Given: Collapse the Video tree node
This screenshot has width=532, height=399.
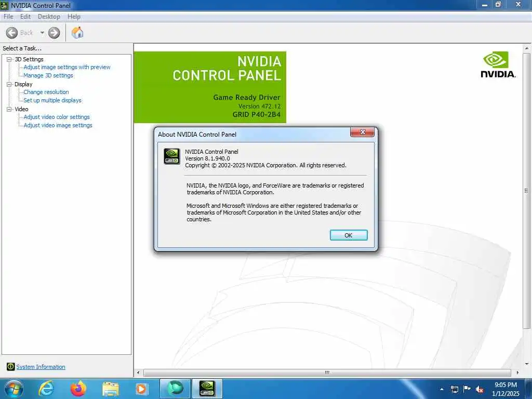Looking at the screenshot, I should [x=9, y=109].
